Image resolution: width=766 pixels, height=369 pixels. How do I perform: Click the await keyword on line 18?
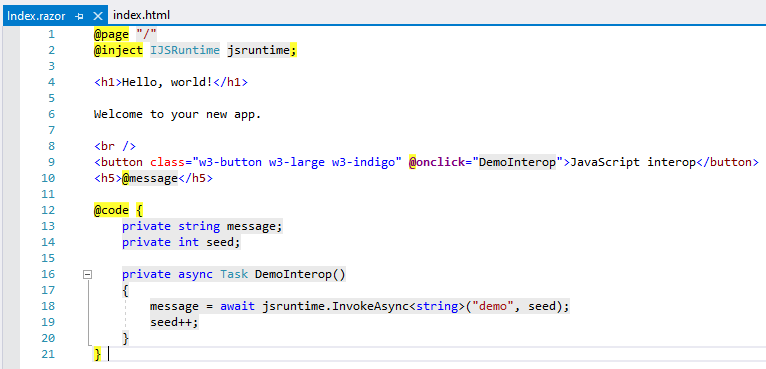pyautogui.click(x=237, y=306)
